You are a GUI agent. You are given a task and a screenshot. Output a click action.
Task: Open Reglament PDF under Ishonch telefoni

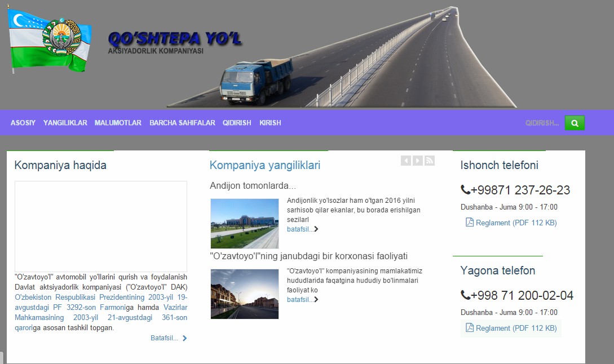[516, 223]
